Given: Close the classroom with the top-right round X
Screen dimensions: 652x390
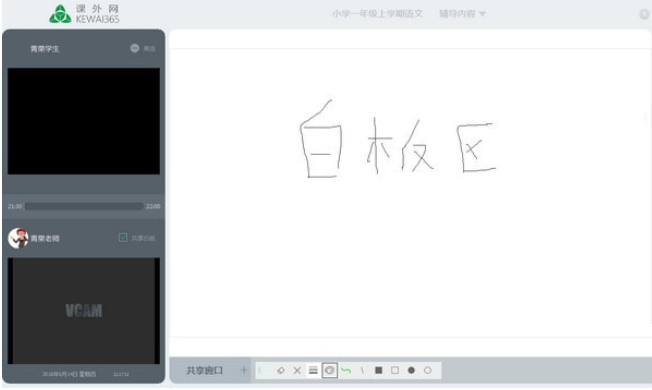Looking at the screenshot, I should click(x=644, y=14).
